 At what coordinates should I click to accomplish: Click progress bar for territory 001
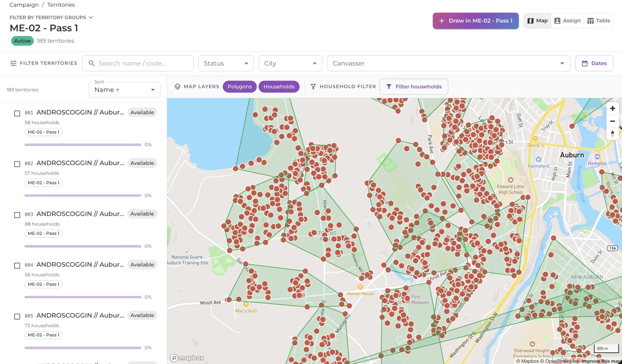click(83, 145)
